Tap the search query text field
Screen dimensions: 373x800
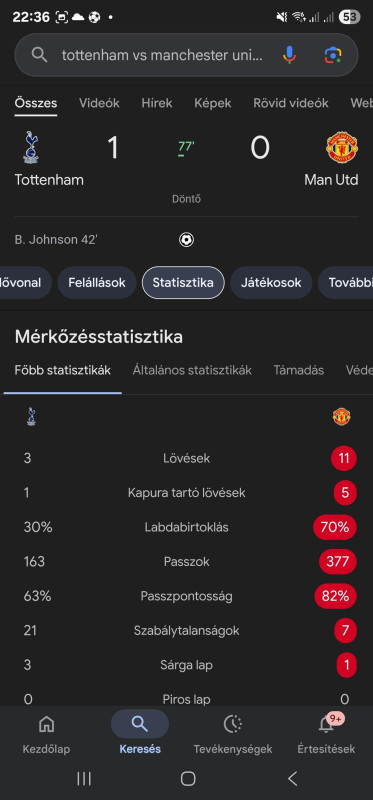click(x=163, y=55)
